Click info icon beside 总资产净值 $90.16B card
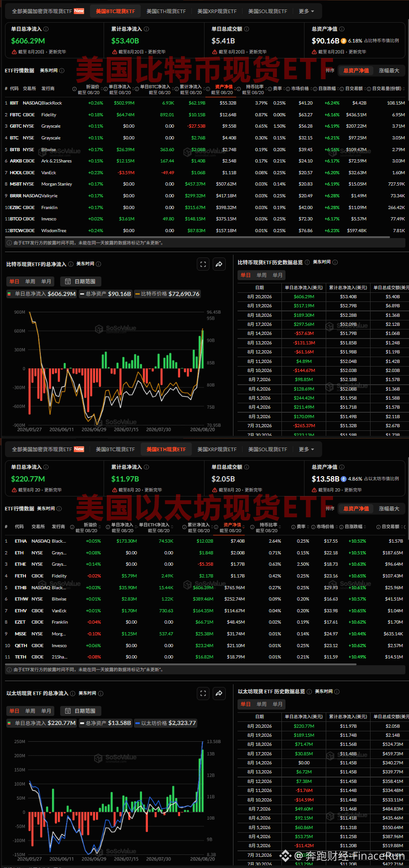 pos(342,29)
